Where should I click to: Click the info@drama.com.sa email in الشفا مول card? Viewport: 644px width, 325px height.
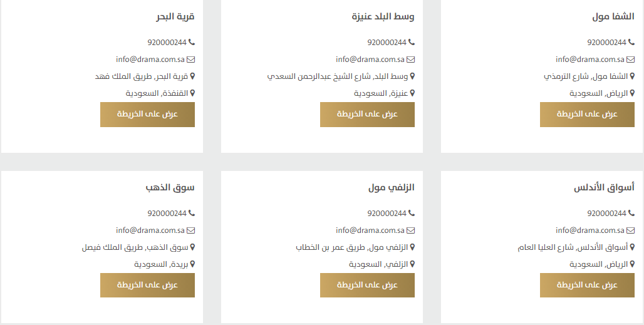pyautogui.click(x=589, y=59)
